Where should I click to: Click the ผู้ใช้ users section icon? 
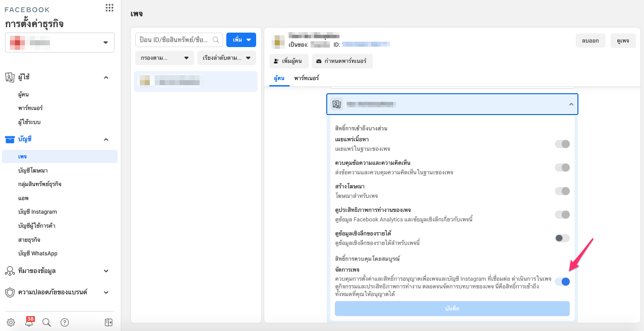point(10,77)
